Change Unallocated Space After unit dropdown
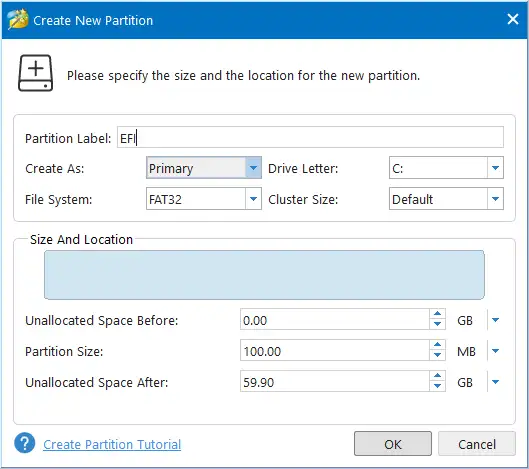The height and width of the screenshot is (469, 529). click(495, 382)
